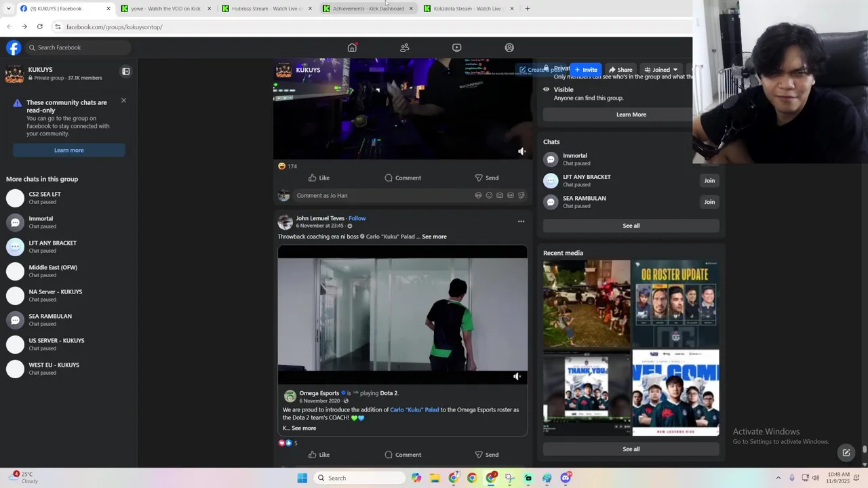
Task: Click See all under Recent media
Action: 631,449
